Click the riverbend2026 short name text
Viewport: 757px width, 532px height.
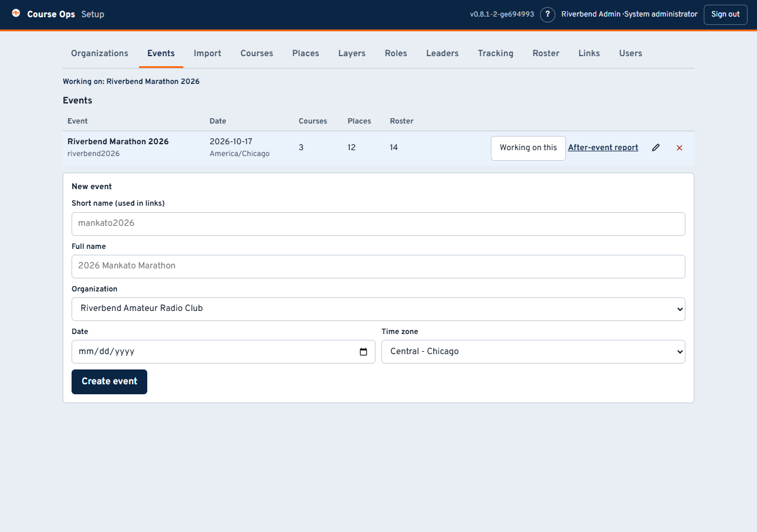click(93, 154)
